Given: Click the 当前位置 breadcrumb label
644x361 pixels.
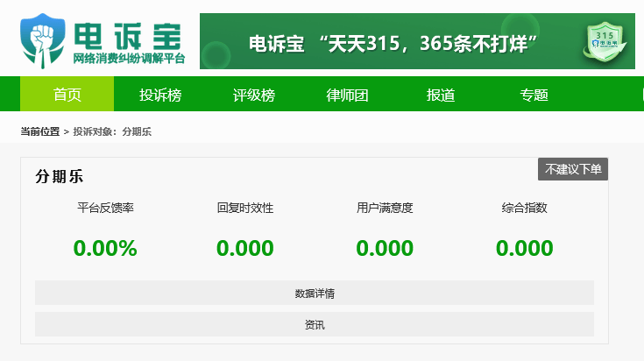Looking at the screenshot, I should pyautogui.click(x=40, y=131).
